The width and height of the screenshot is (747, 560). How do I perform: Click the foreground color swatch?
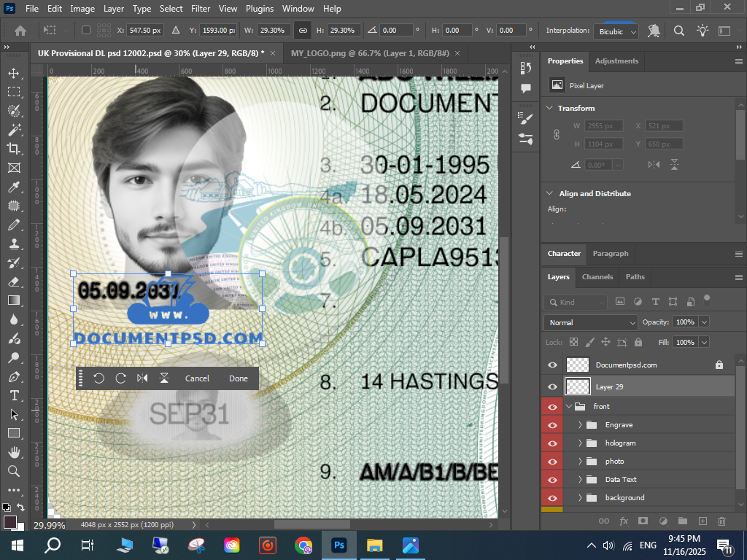(10, 521)
